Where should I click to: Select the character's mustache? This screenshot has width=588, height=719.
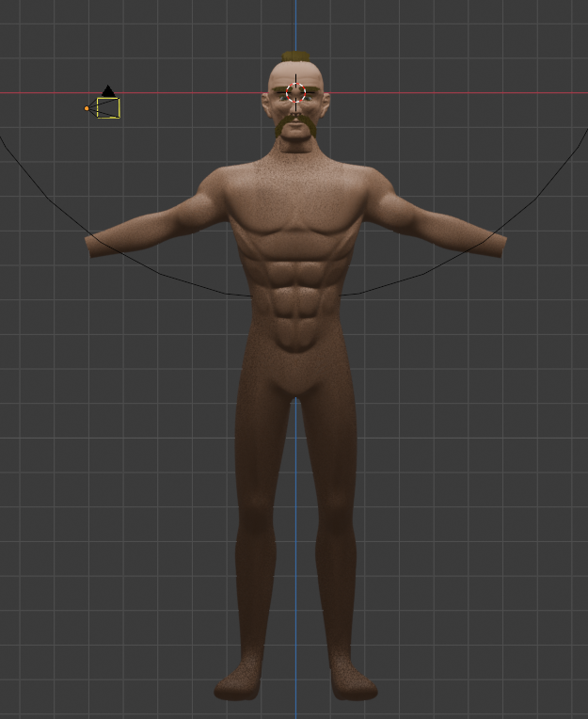pyautogui.click(x=295, y=123)
